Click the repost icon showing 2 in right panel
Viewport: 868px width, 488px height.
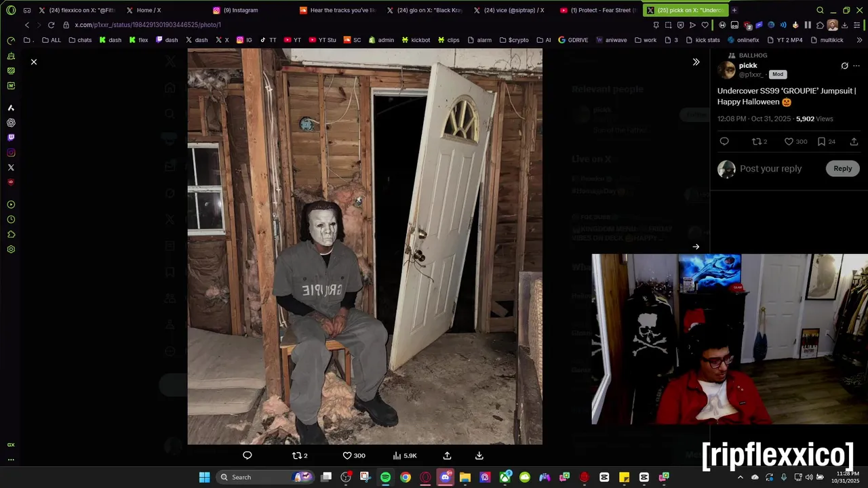tap(757, 142)
